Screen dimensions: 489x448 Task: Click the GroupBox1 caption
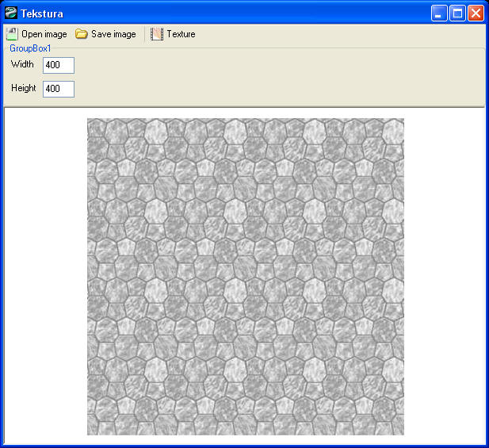point(30,48)
